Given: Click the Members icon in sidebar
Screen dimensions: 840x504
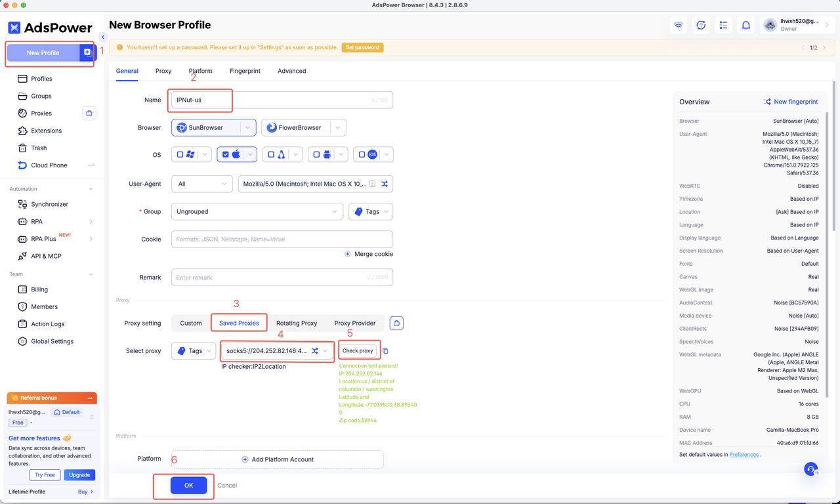Looking at the screenshot, I should pos(23,306).
